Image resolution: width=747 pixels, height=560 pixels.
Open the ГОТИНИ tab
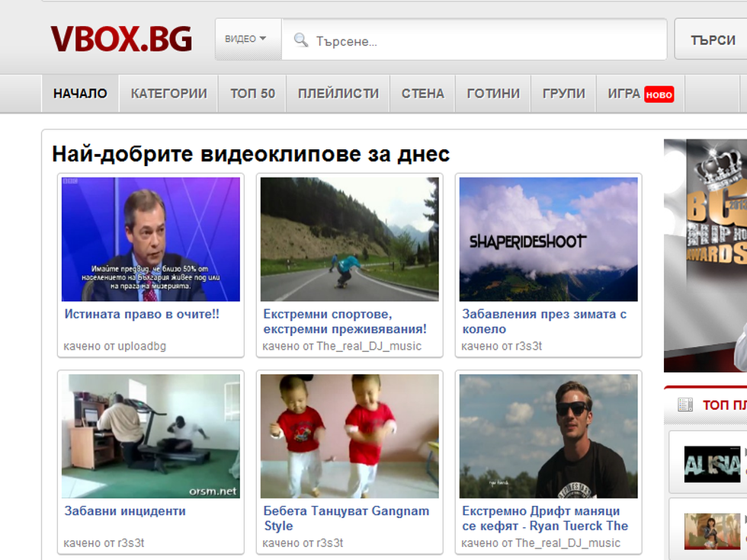click(x=493, y=94)
